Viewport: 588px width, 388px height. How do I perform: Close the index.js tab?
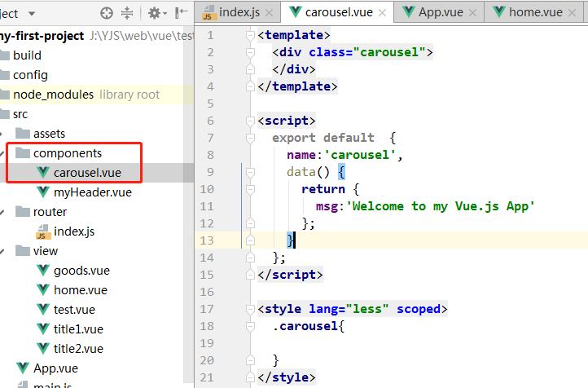click(269, 13)
